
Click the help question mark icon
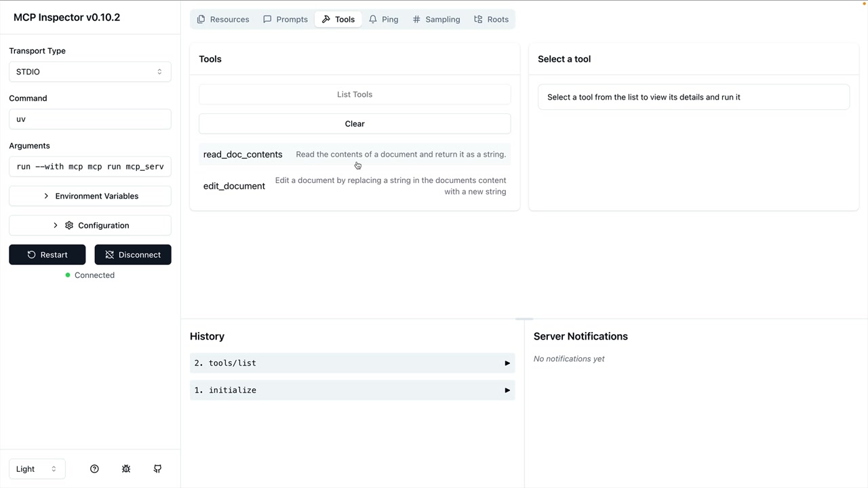click(x=94, y=469)
